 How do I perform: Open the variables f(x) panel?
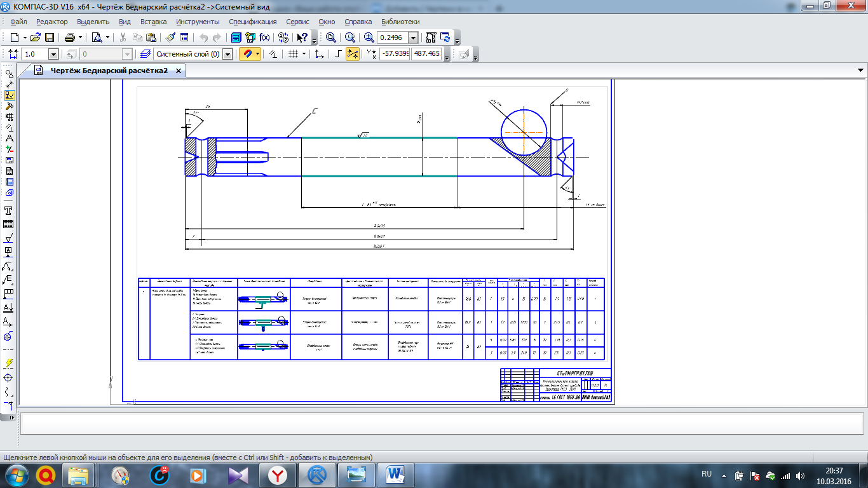click(264, 37)
